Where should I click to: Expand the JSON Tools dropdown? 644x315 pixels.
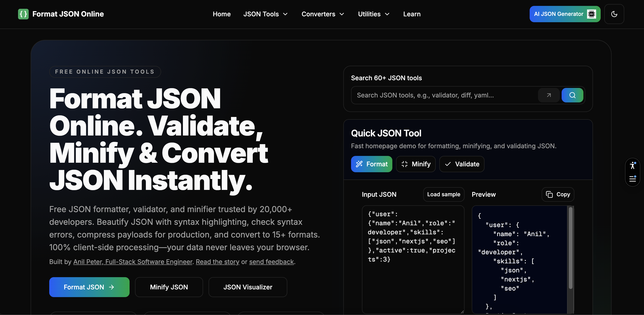coord(265,14)
